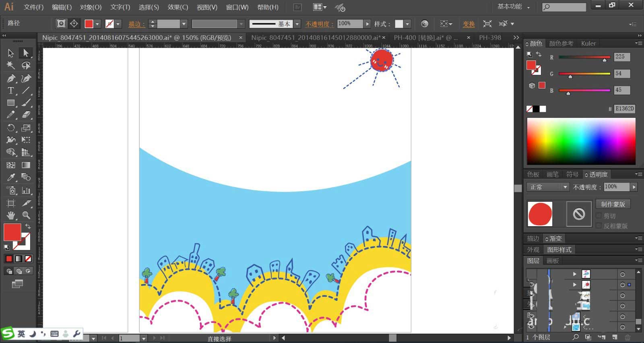Screen dimensions: 644x343
Task: Select the Lasso tool
Action: (26, 65)
